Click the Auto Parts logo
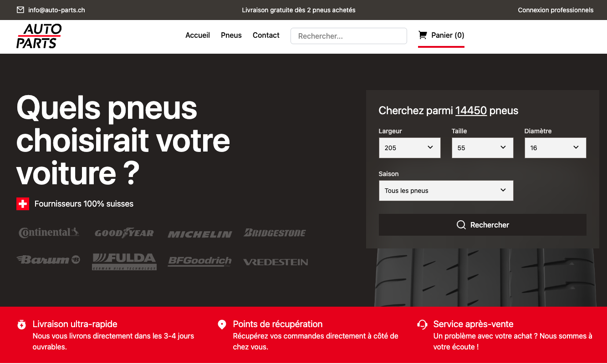 [x=39, y=36]
